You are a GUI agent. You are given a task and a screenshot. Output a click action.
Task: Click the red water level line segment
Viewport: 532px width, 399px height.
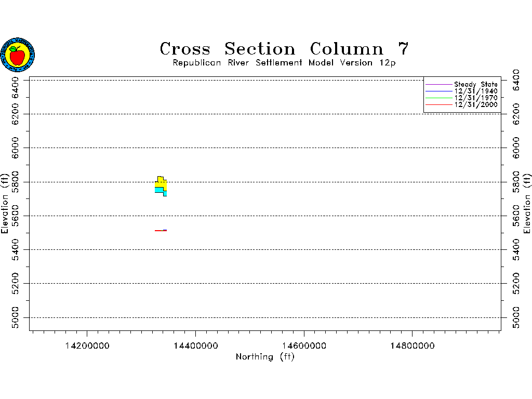160,231
